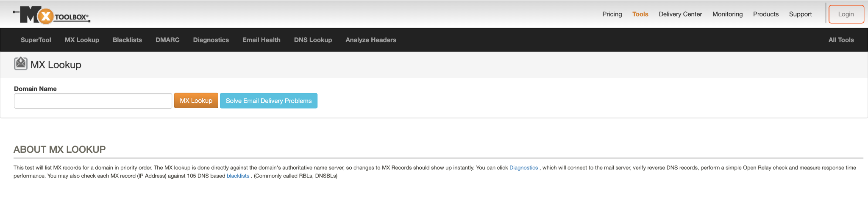868x202 pixels.
Task: Go to the Blacklists tool
Action: pos(127,40)
